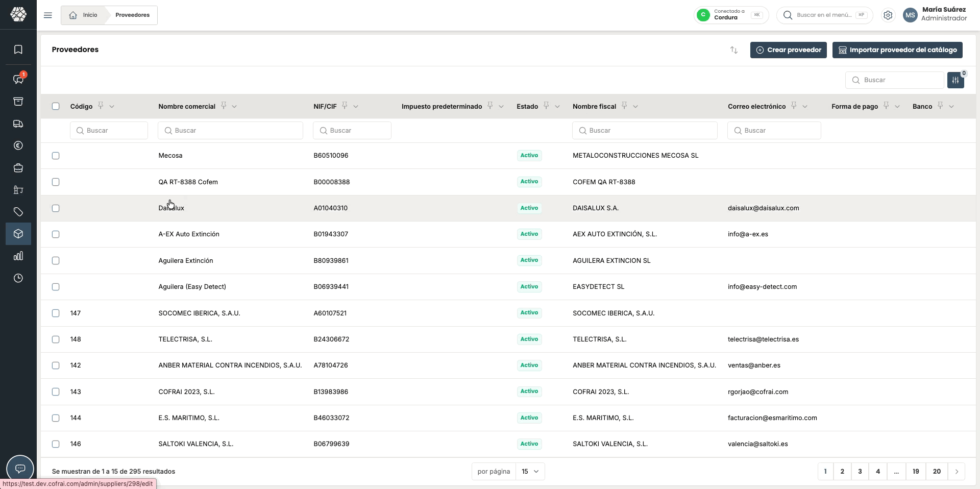Open the delivery truck sidebar icon
This screenshot has height=489, width=980.
[x=18, y=124]
